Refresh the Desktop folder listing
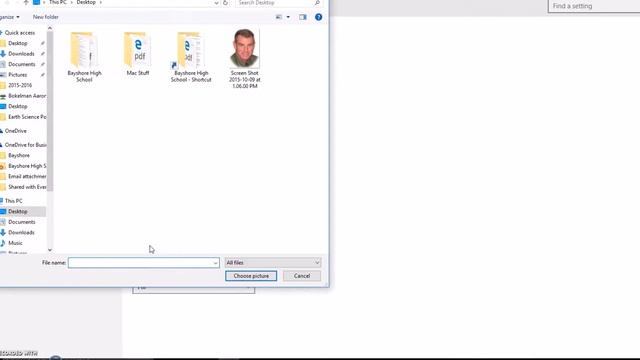 pyautogui.click(x=225, y=3)
